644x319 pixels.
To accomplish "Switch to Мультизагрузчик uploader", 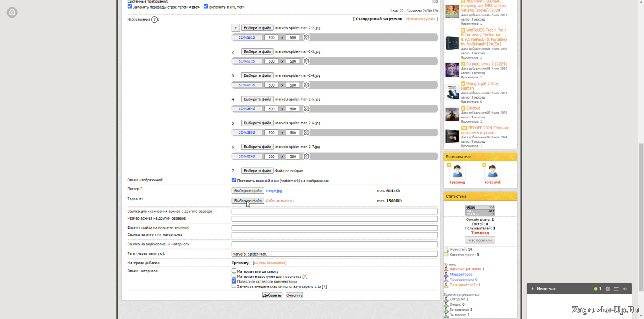I will coord(420,19).
